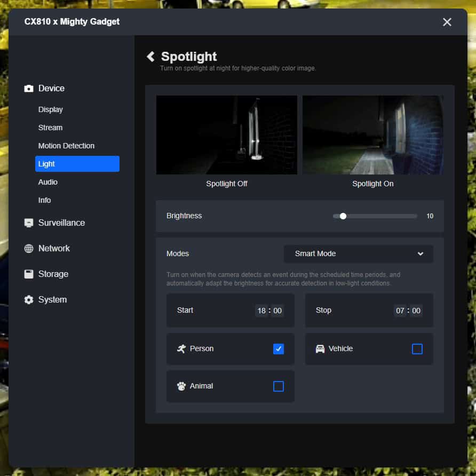This screenshot has height=476, width=476.
Task: Uncheck the Person detection checkbox
Action: pyautogui.click(x=279, y=349)
